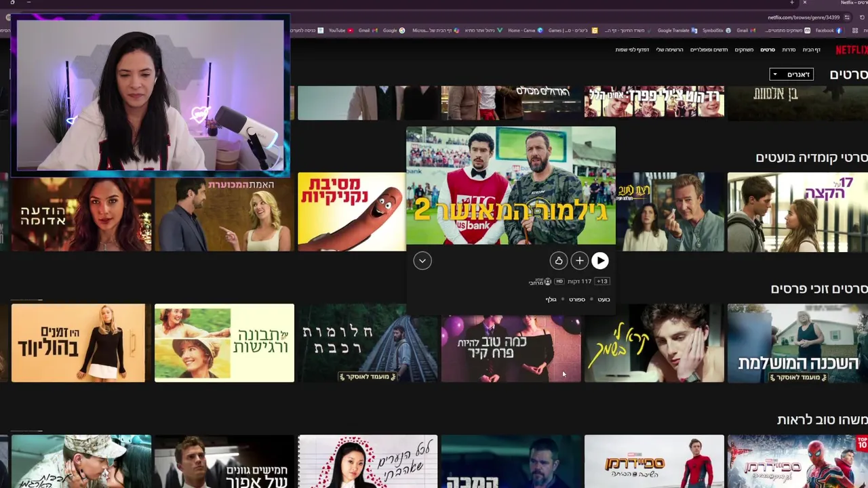Open site info icon beside the address
Viewport: 868px width, 488px height.
pyautogui.click(x=847, y=18)
